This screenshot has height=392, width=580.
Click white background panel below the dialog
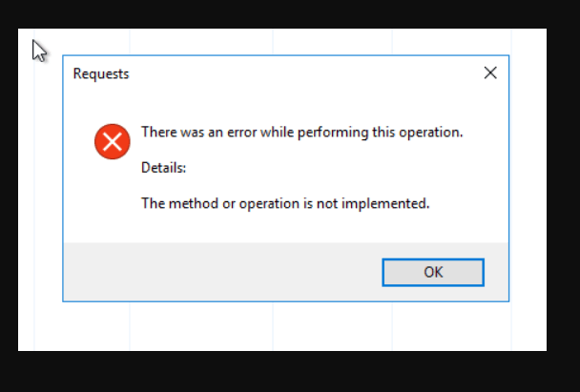[x=282, y=326]
